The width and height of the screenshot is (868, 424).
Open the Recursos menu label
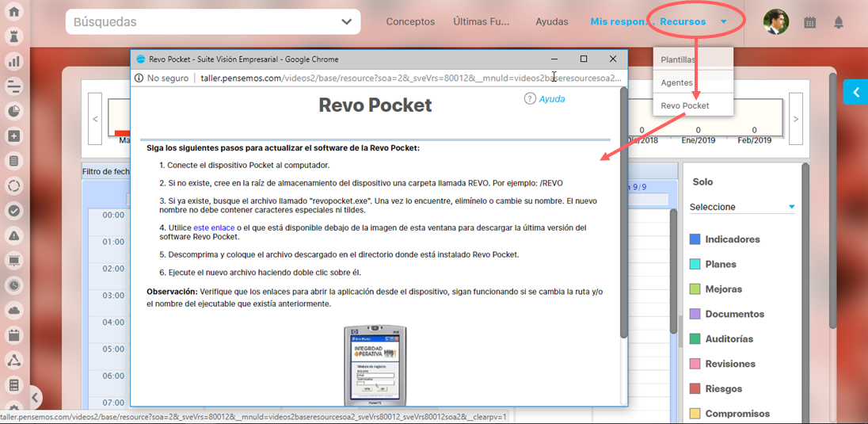tap(683, 22)
